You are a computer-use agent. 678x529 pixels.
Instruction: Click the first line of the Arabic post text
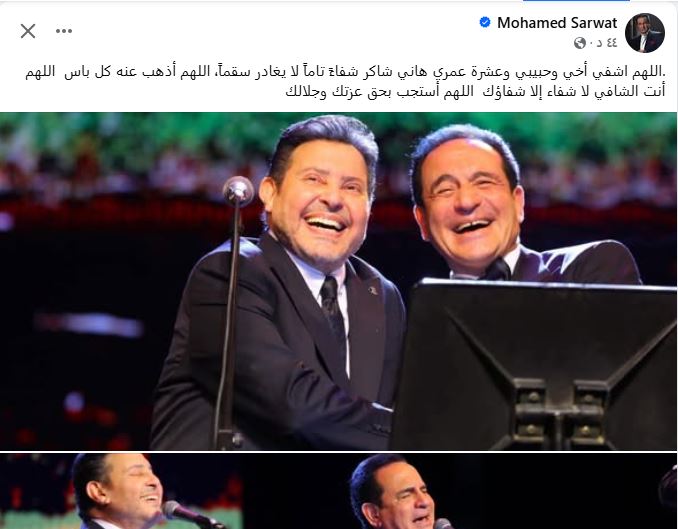coord(345,72)
